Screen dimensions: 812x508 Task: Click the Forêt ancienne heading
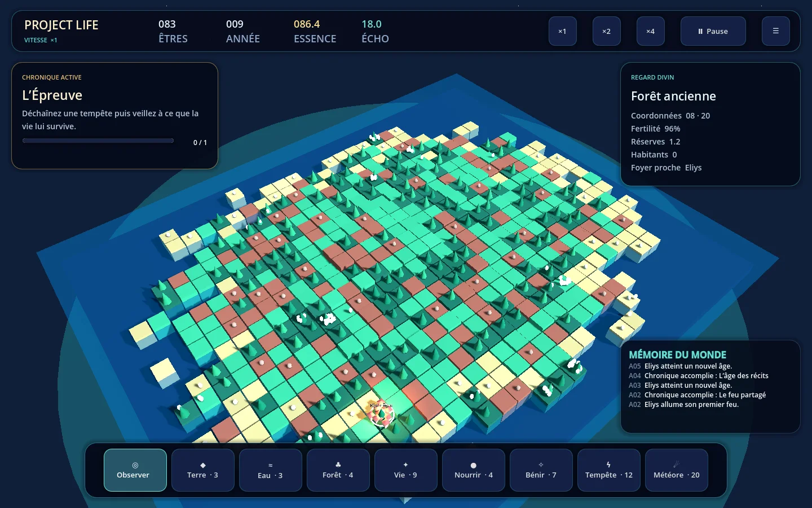[x=673, y=96]
